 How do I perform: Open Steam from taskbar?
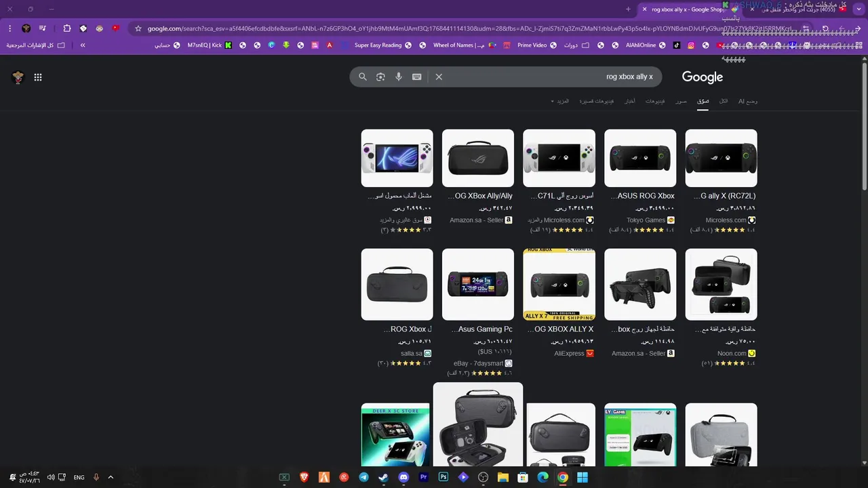click(x=384, y=477)
